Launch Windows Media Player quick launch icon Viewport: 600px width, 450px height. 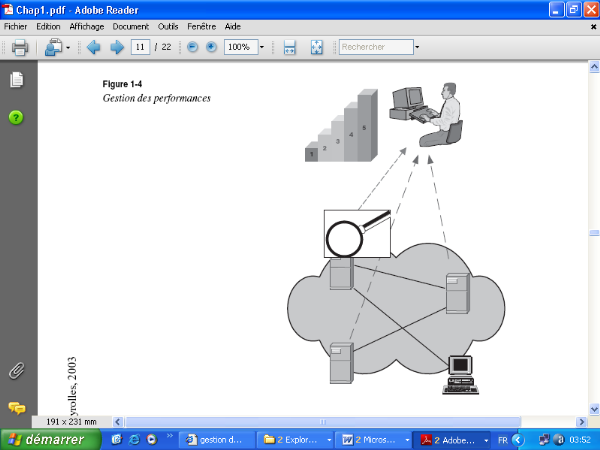[152, 439]
